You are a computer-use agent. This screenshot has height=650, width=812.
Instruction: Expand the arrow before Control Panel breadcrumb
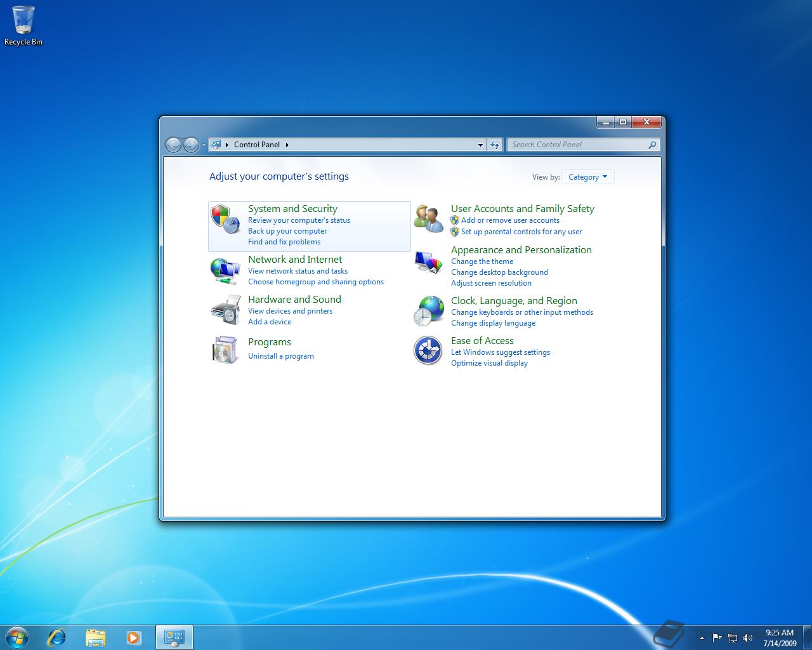pyautogui.click(x=227, y=145)
